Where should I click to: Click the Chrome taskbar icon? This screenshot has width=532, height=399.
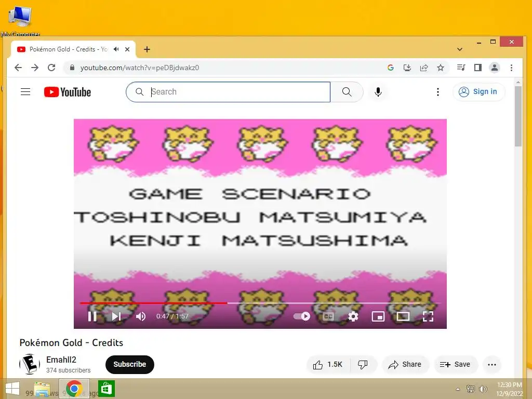click(74, 389)
